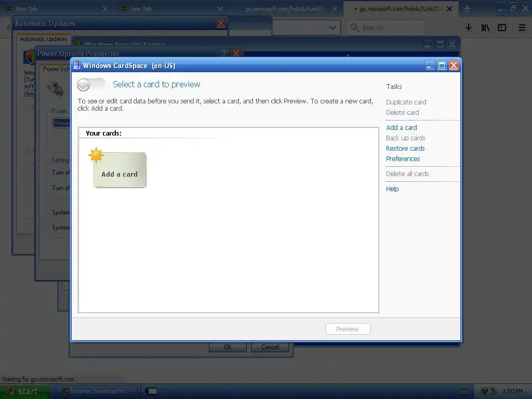Minimize the Windows CardSpace window
The height and width of the screenshot is (399, 532).
430,65
